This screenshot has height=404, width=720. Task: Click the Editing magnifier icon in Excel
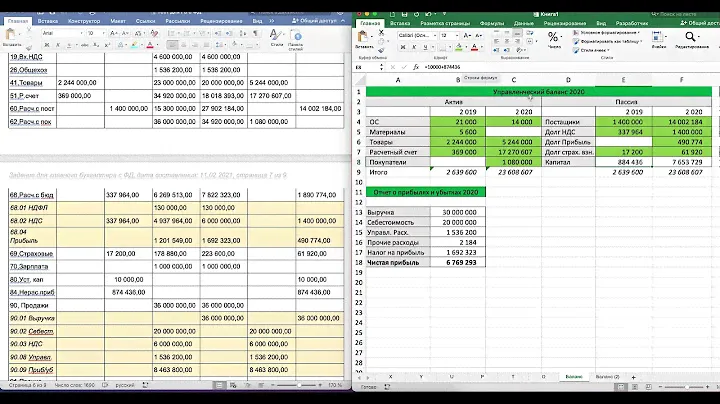[690, 36]
